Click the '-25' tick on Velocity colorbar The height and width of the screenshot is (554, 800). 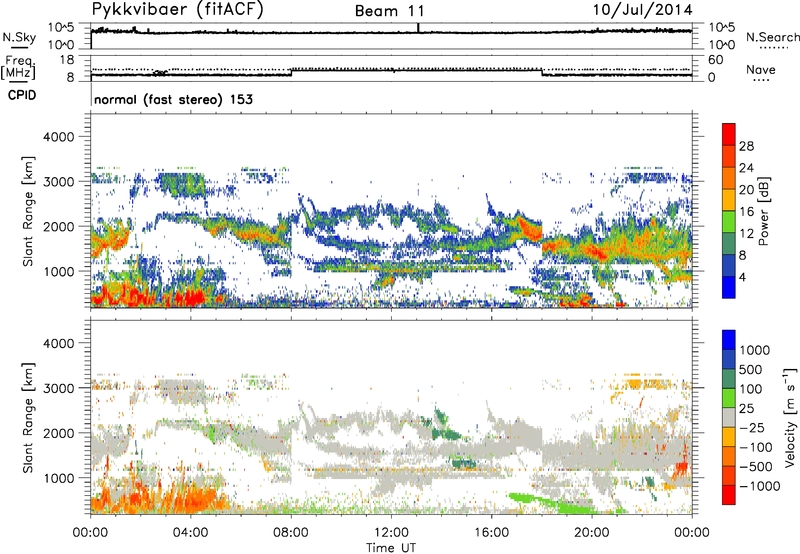(752, 427)
